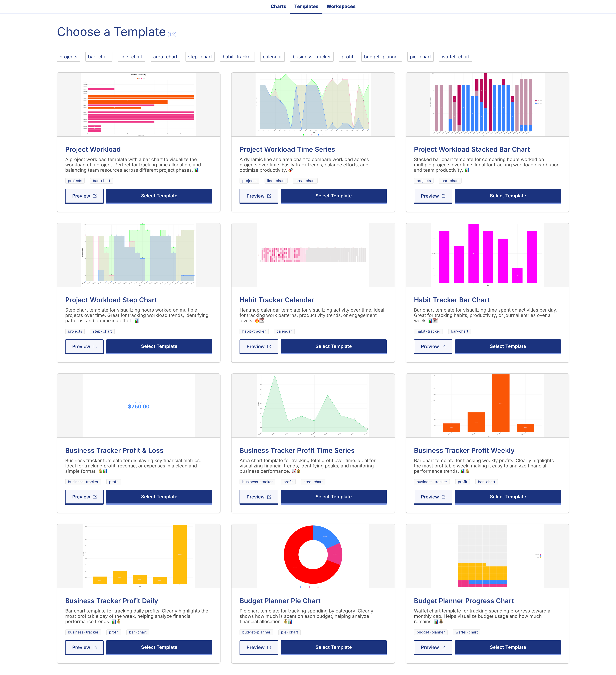Toggle the habit-tracker filter chip
The height and width of the screenshot is (675, 616).
(x=237, y=57)
